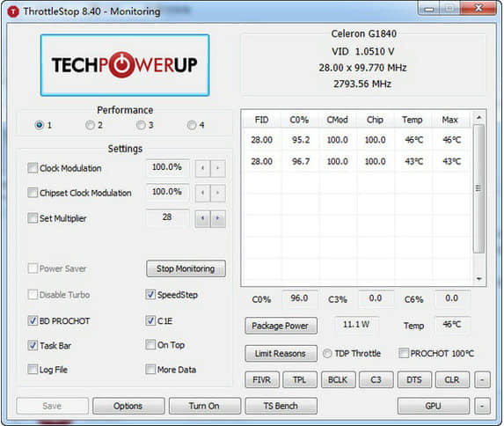Lower the Set Multiplier value arrow
Screen dimensions: 504x426
202,218
